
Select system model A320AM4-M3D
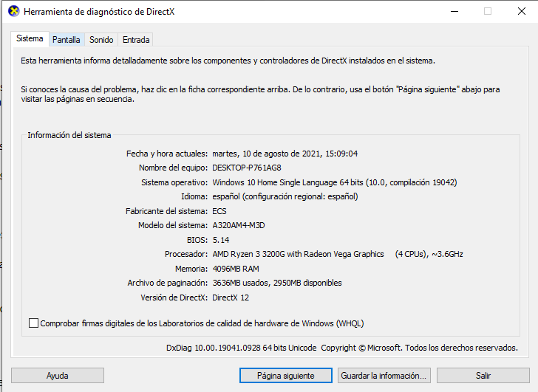(x=239, y=225)
